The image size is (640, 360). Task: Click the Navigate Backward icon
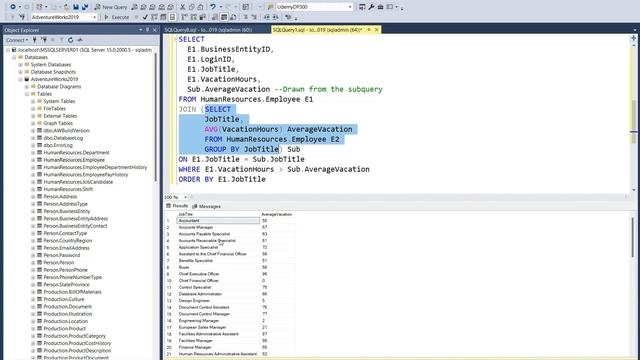point(13,7)
